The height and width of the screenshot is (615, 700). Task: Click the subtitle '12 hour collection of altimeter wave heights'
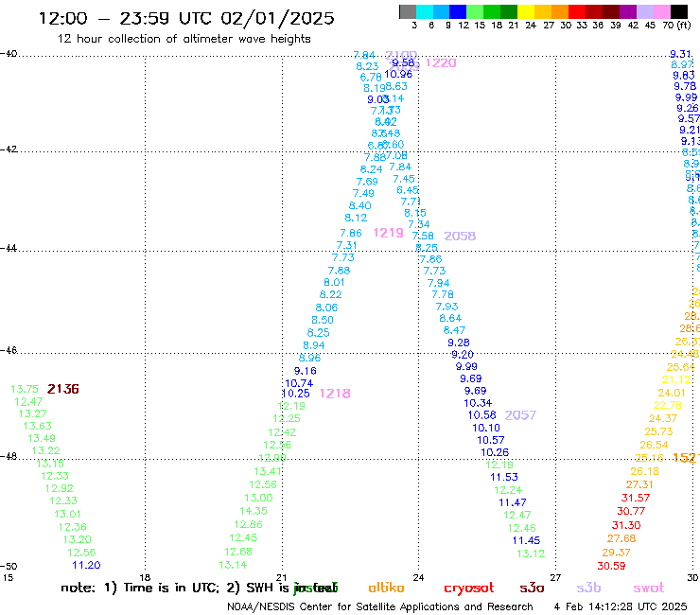click(184, 39)
